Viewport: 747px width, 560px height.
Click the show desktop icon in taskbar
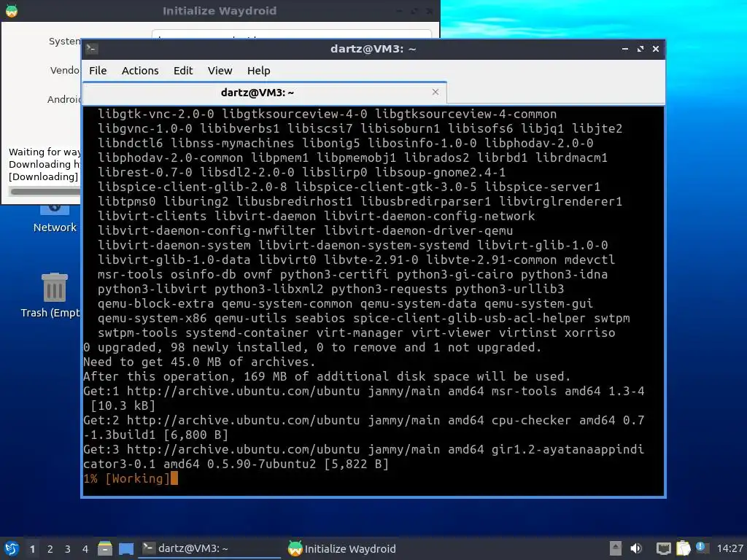[126, 548]
